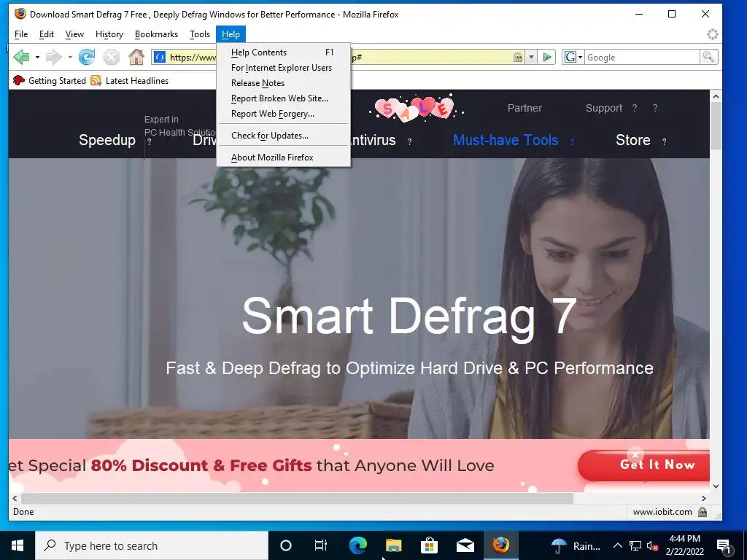Expand the address bar history dropdown
Screen dimensions: 747x560
click(531, 57)
